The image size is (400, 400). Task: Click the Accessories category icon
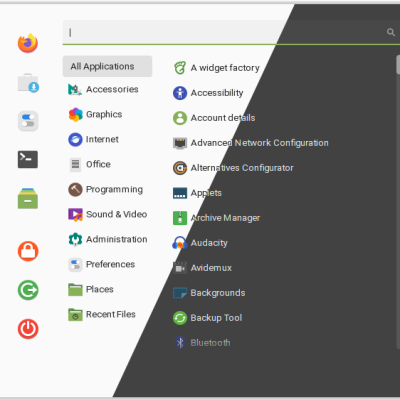click(x=75, y=89)
